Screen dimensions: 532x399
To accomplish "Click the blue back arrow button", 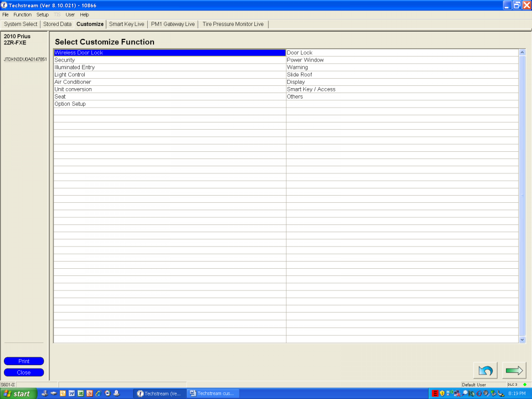I will coord(485,370).
